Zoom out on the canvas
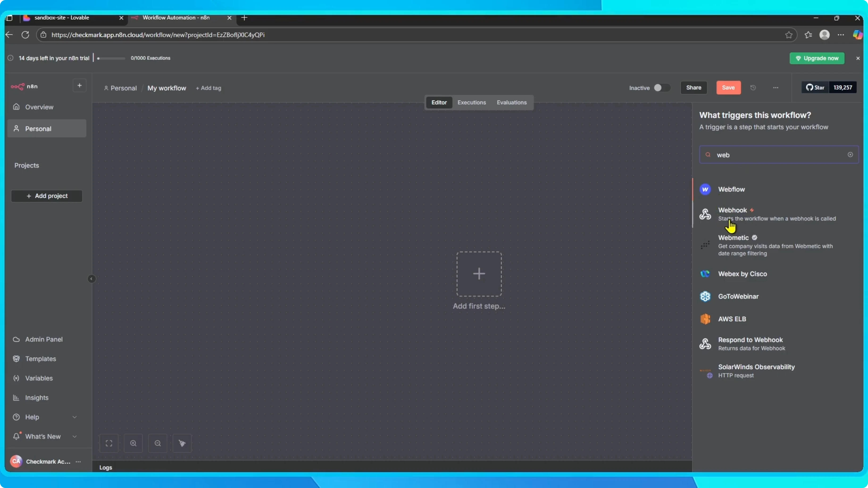 tap(158, 443)
